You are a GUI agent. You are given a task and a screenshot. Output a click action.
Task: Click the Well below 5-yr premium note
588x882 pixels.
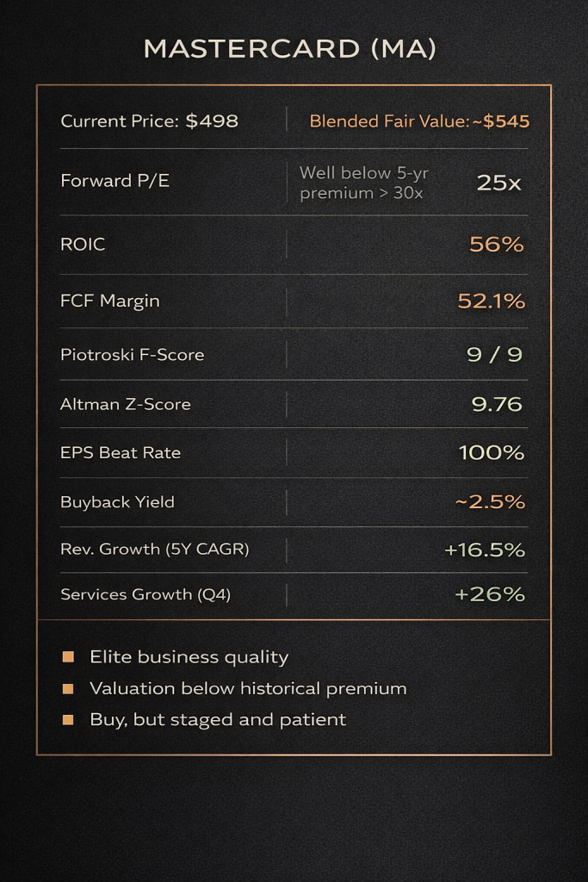click(x=364, y=183)
